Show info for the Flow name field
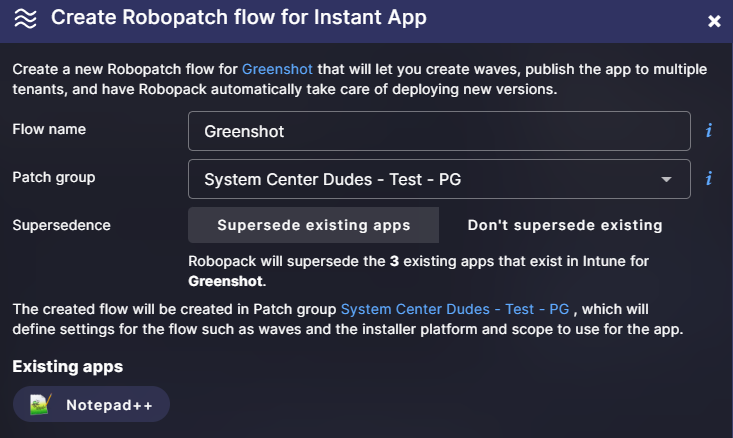 click(x=709, y=130)
